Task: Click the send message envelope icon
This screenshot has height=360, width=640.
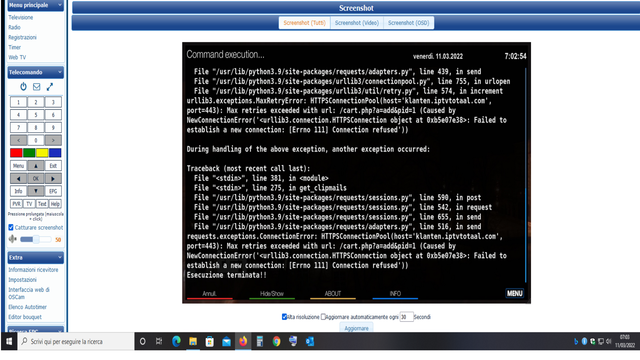Action: (x=37, y=87)
